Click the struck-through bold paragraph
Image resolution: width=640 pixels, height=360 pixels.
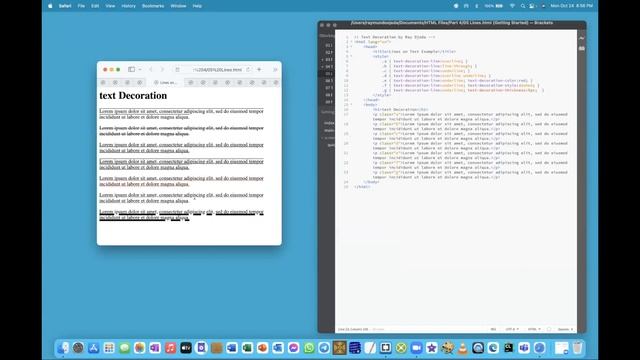181,131
